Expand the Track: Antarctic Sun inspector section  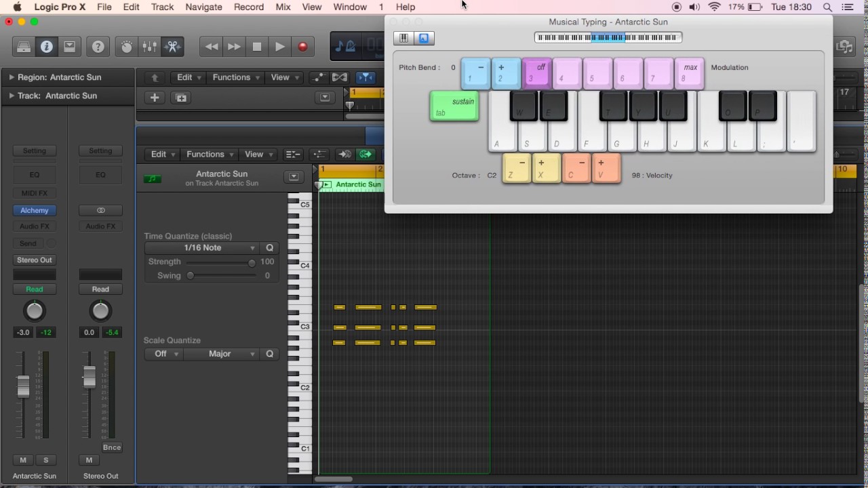(12, 96)
